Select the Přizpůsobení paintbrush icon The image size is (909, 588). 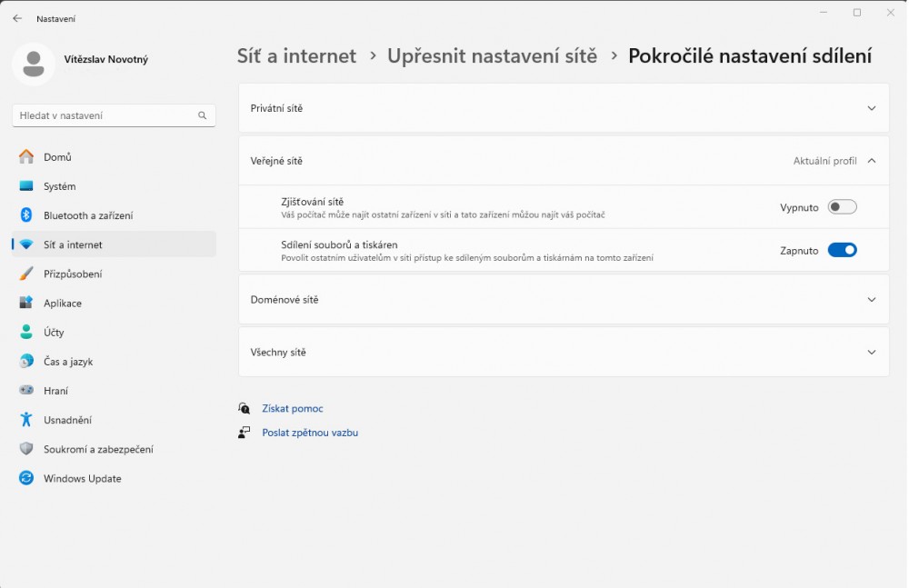click(x=26, y=274)
